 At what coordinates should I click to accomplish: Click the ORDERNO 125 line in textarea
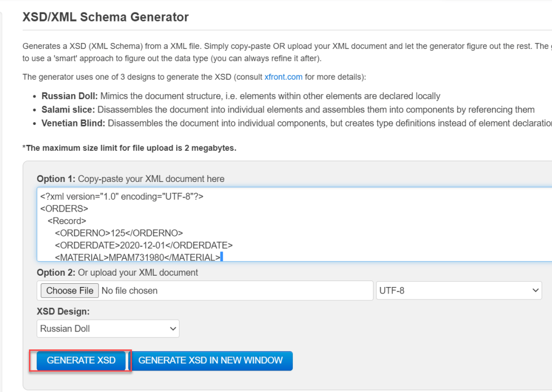119,233
